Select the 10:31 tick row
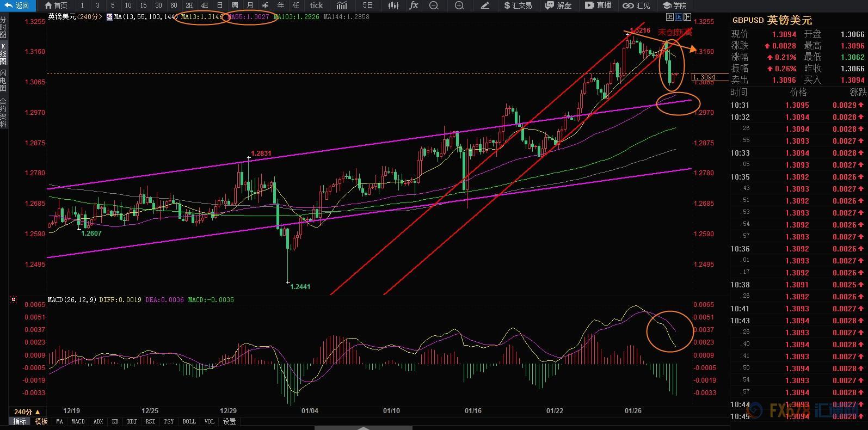Image resolution: width=868 pixels, height=430 pixels. 798,105
